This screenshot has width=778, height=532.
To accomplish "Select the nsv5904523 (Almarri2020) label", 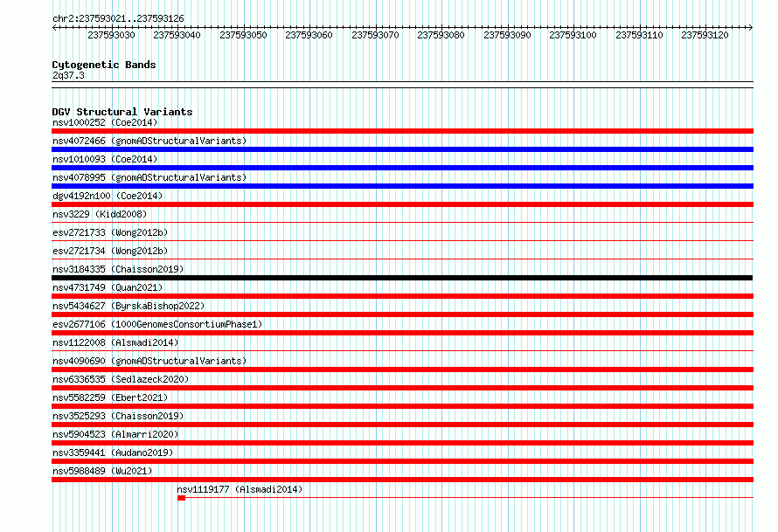I will [115, 434].
